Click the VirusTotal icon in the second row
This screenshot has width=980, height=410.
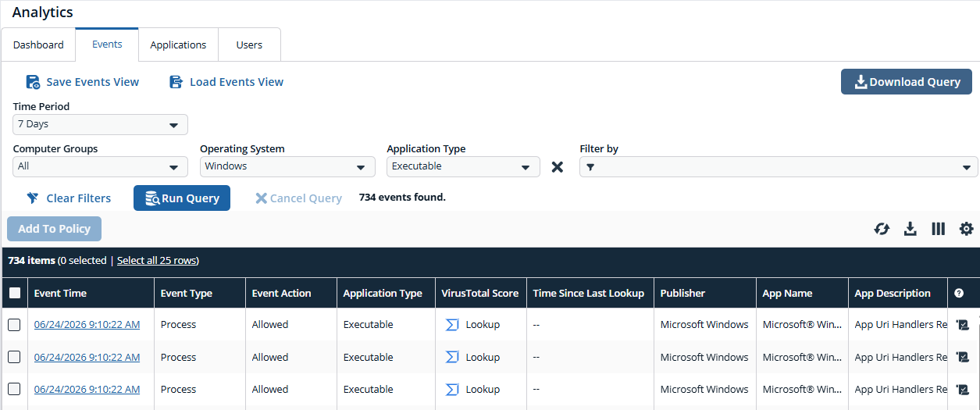pos(452,357)
